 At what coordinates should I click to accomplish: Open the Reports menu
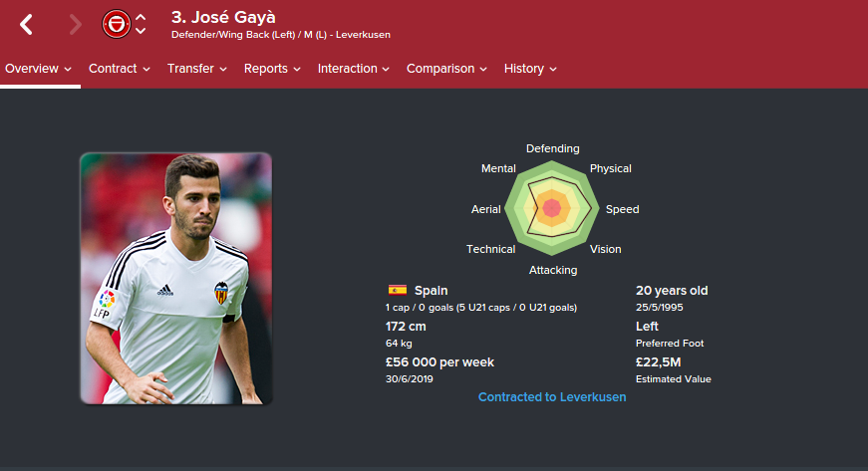272,69
